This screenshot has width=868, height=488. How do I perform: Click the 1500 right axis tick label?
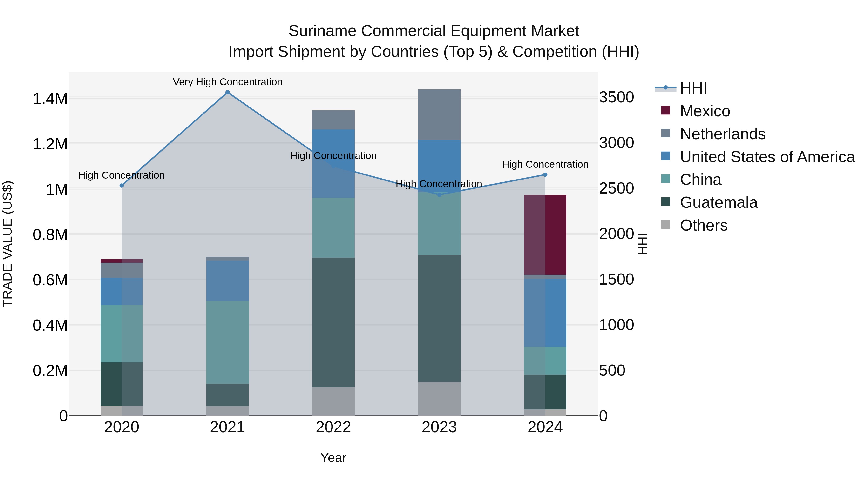(617, 279)
